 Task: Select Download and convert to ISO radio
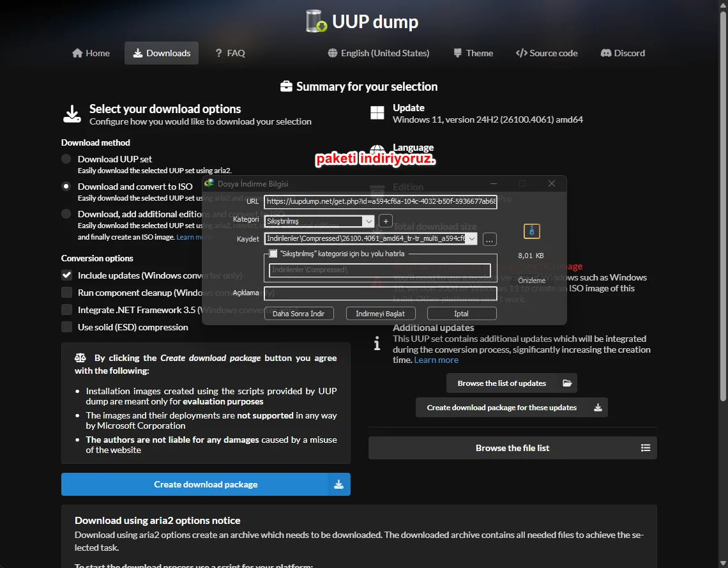[x=66, y=186]
